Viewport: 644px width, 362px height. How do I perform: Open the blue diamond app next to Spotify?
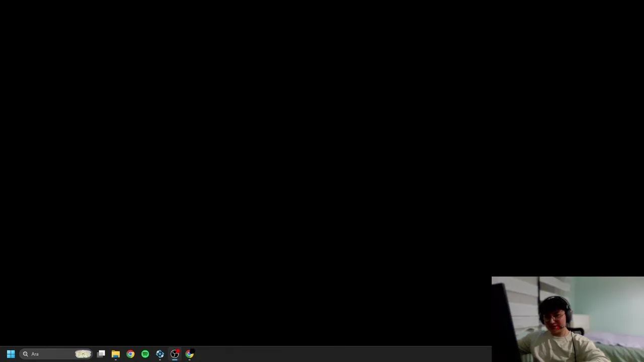coord(160,354)
